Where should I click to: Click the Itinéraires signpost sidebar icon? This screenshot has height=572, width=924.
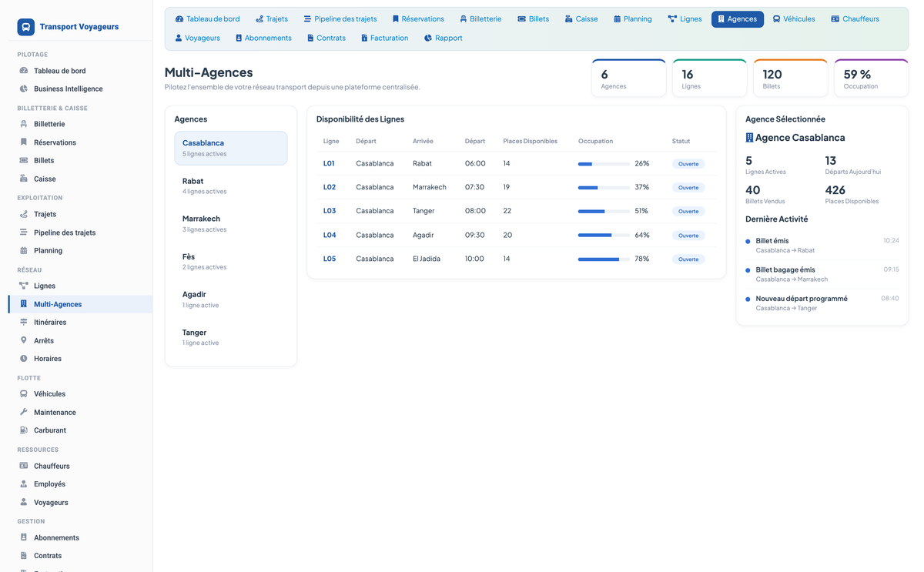24,322
